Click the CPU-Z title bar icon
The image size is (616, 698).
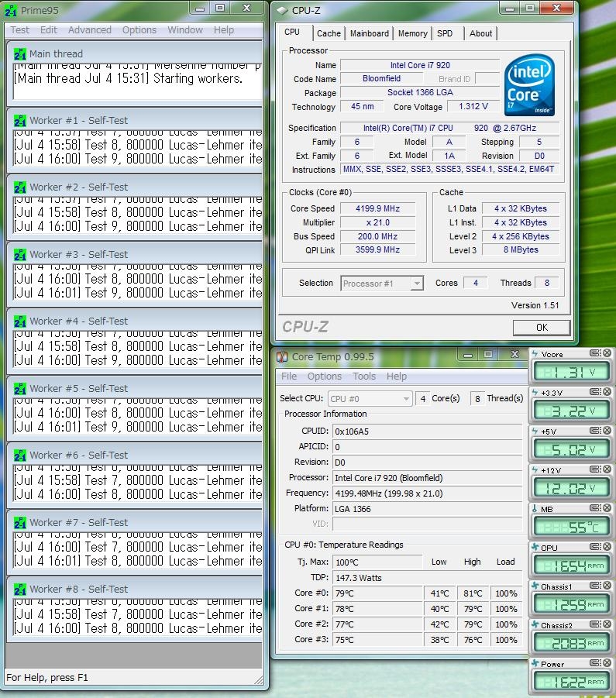coord(282,10)
